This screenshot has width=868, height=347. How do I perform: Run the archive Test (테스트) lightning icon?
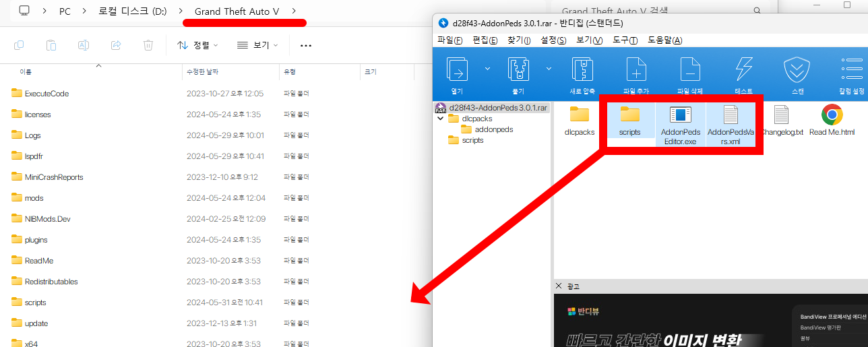743,70
